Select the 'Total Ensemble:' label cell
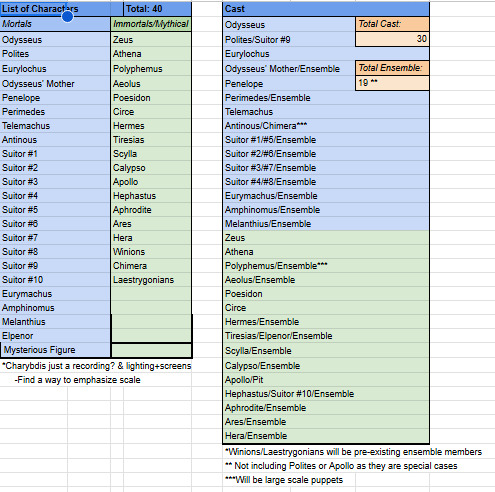Screen dimensions: 495x492 pos(392,68)
